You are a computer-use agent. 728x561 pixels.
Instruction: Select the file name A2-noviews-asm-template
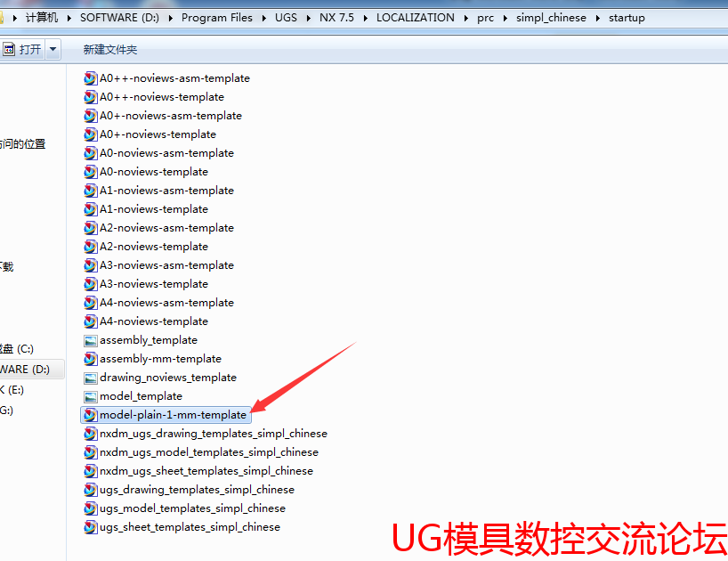click(x=166, y=228)
